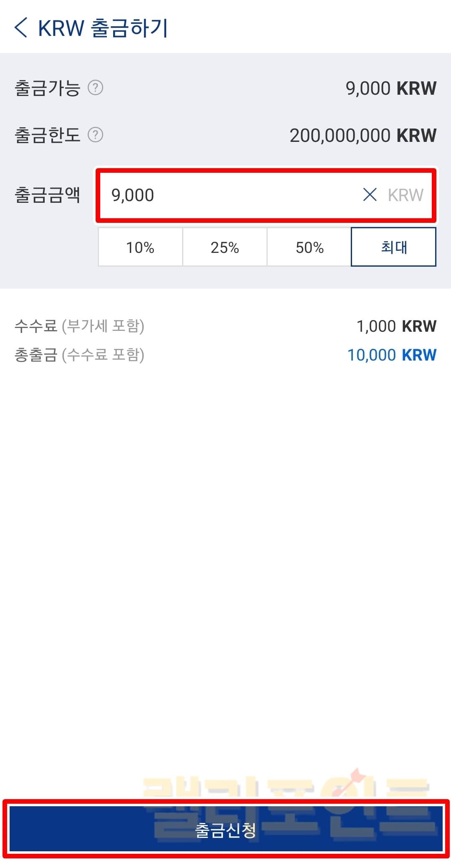Screen dimensions: 451x868
Task: Tap the KRW 출금하기 page title
Action: [x=103, y=28]
